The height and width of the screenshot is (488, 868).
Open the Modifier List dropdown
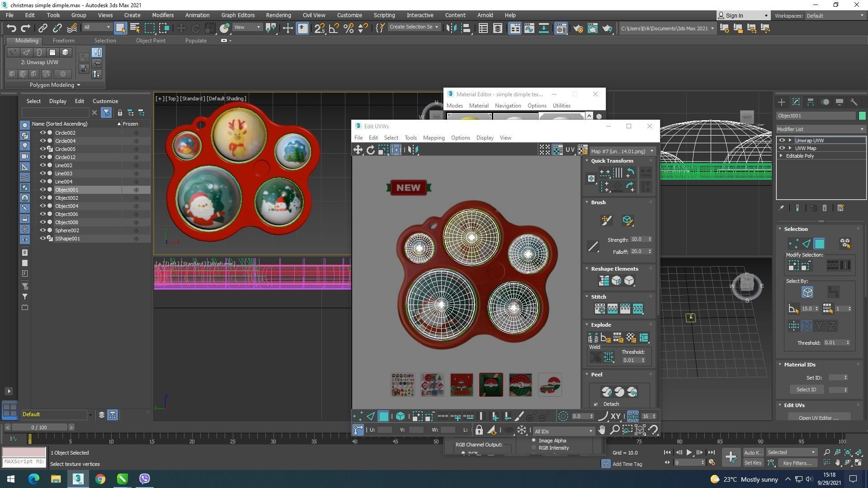820,129
